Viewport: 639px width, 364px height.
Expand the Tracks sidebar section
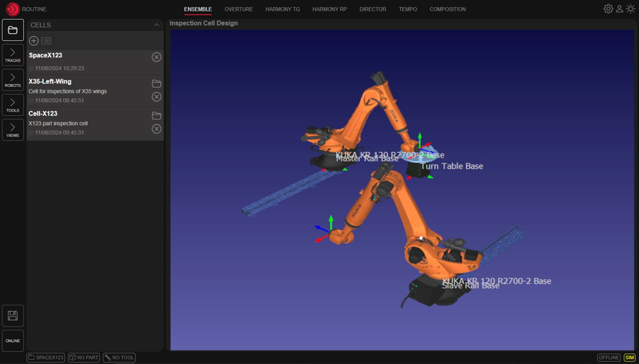[x=13, y=55]
